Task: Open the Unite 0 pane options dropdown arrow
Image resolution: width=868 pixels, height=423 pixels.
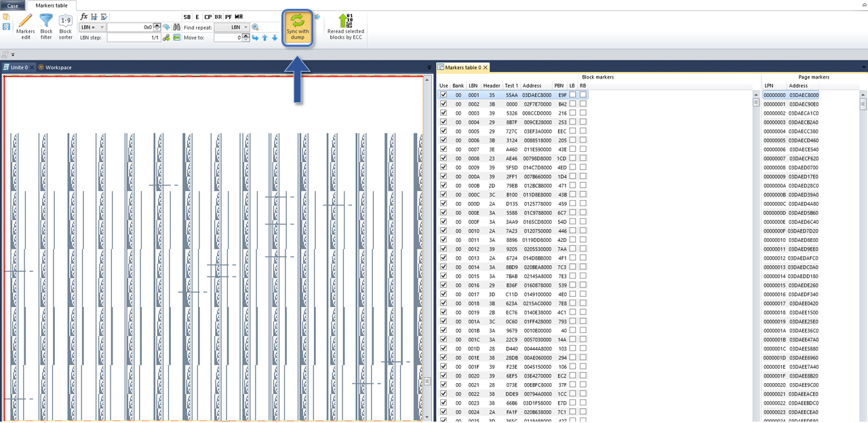Action: pos(429,68)
